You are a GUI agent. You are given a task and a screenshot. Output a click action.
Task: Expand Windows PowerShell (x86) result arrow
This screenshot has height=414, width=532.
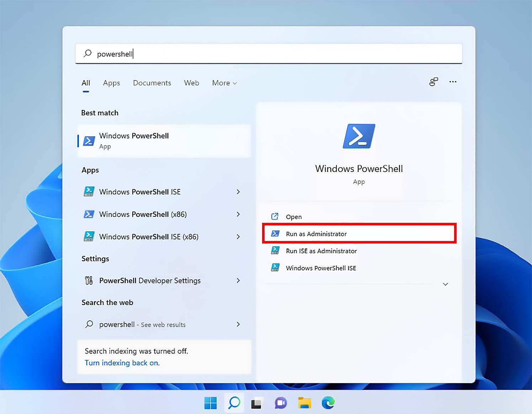point(238,214)
